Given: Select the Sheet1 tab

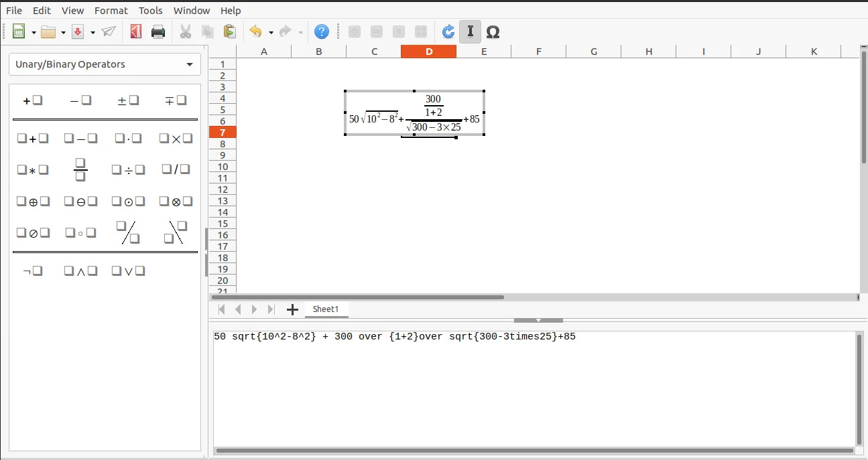Looking at the screenshot, I should coord(326,309).
